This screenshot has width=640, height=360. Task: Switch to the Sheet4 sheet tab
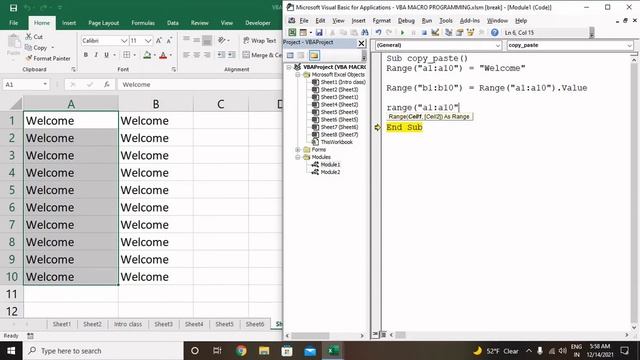pos(194,324)
